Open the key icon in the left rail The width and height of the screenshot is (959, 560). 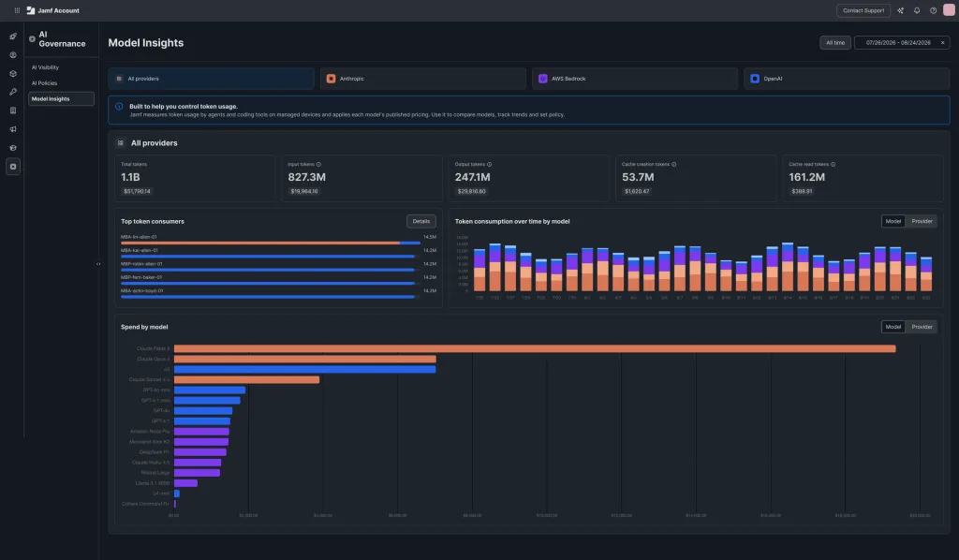click(13, 93)
